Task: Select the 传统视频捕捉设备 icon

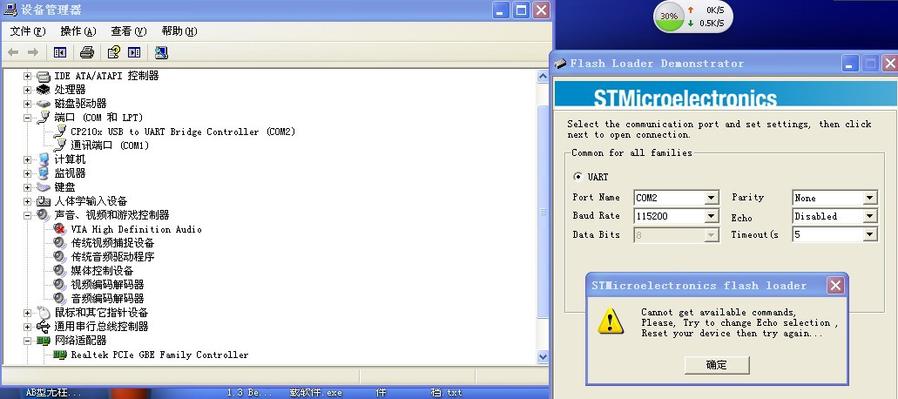Action: pos(60,243)
